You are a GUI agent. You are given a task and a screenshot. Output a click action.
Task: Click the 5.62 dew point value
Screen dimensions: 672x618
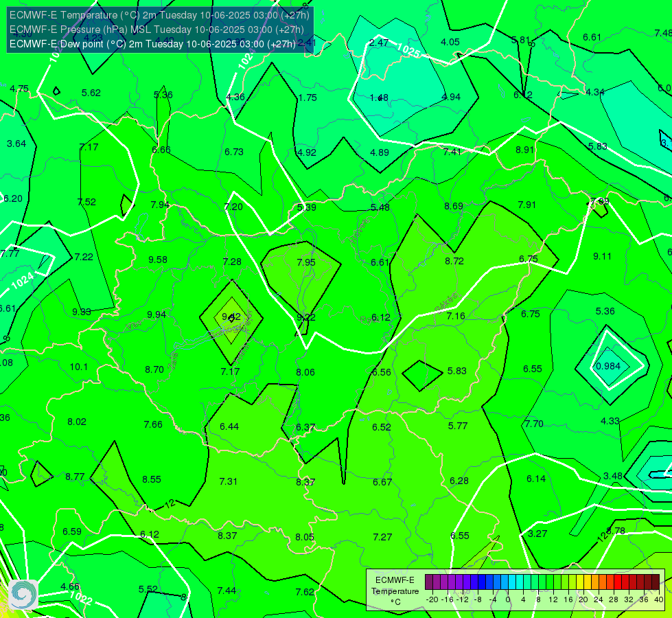pyautogui.click(x=91, y=93)
